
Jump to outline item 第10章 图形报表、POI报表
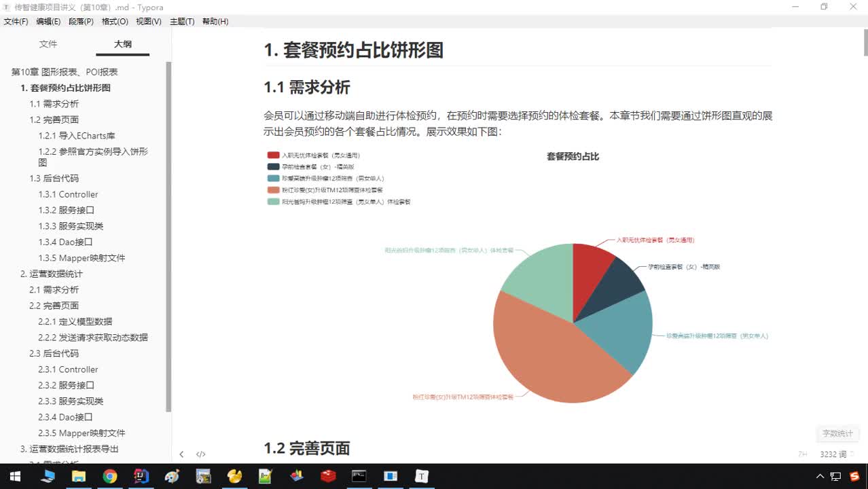pyautogui.click(x=65, y=72)
